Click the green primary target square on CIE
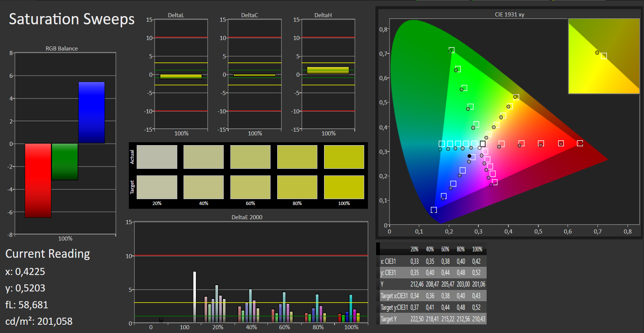The height and width of the screenshot is (333, 644). [451, 50]
